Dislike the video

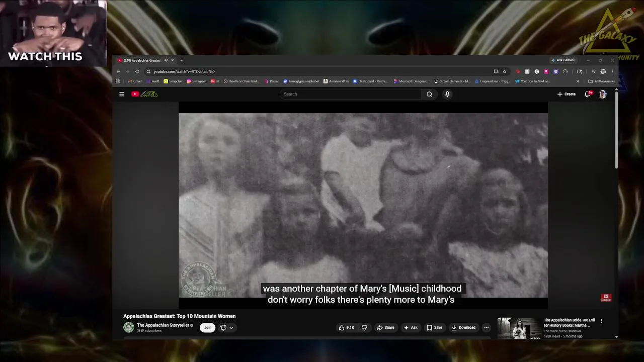tap(364, 327)
